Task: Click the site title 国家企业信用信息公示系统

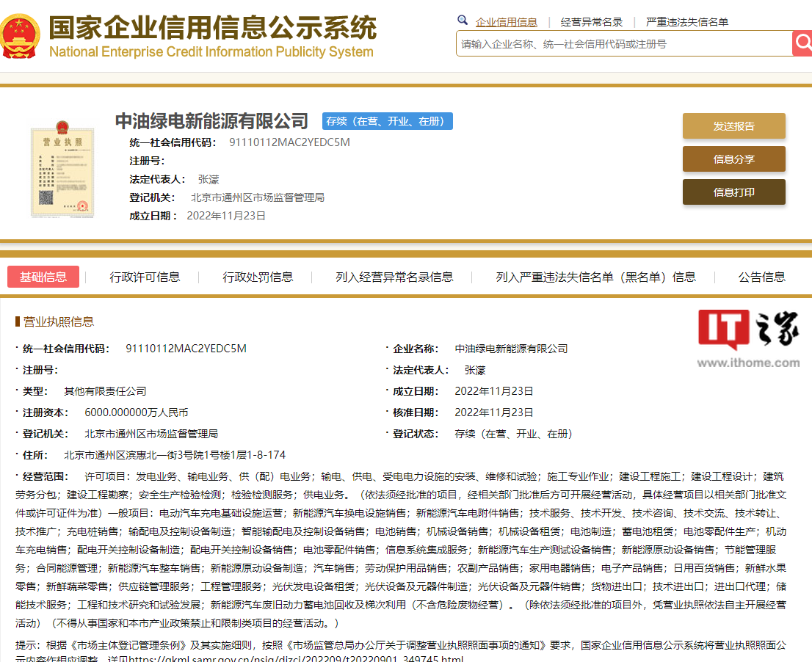Action: tap(213, 27)
